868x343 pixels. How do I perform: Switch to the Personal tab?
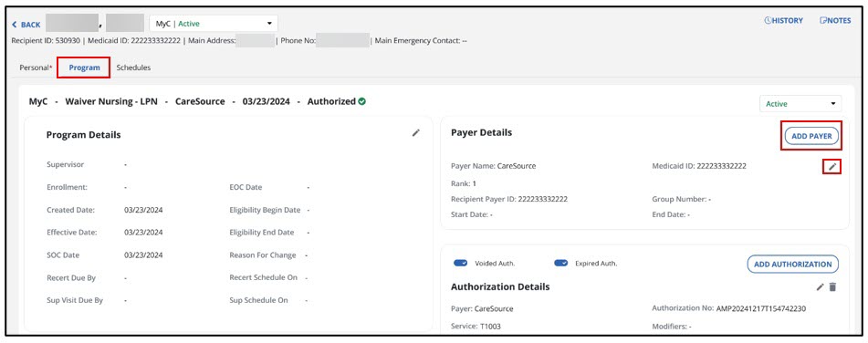click(x=36, y=68)
